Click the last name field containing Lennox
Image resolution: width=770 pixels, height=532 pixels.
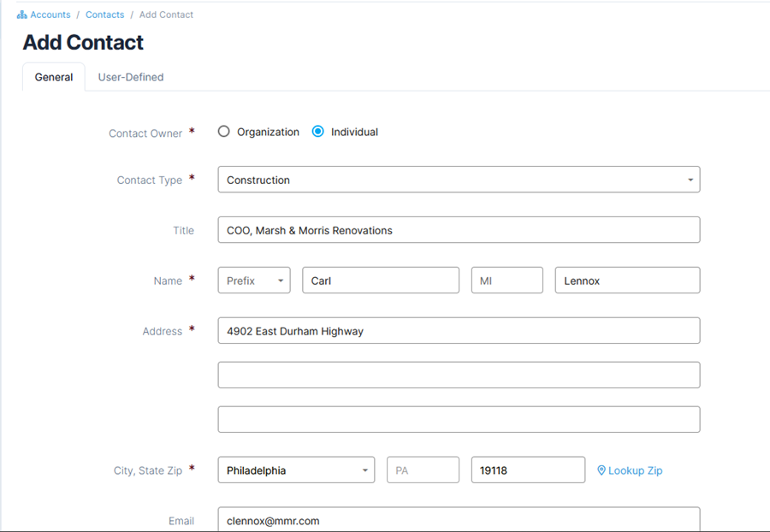(x=627, y=281)
